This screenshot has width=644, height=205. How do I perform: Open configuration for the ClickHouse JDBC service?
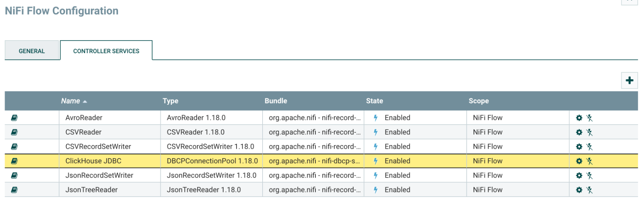[579, 161]
